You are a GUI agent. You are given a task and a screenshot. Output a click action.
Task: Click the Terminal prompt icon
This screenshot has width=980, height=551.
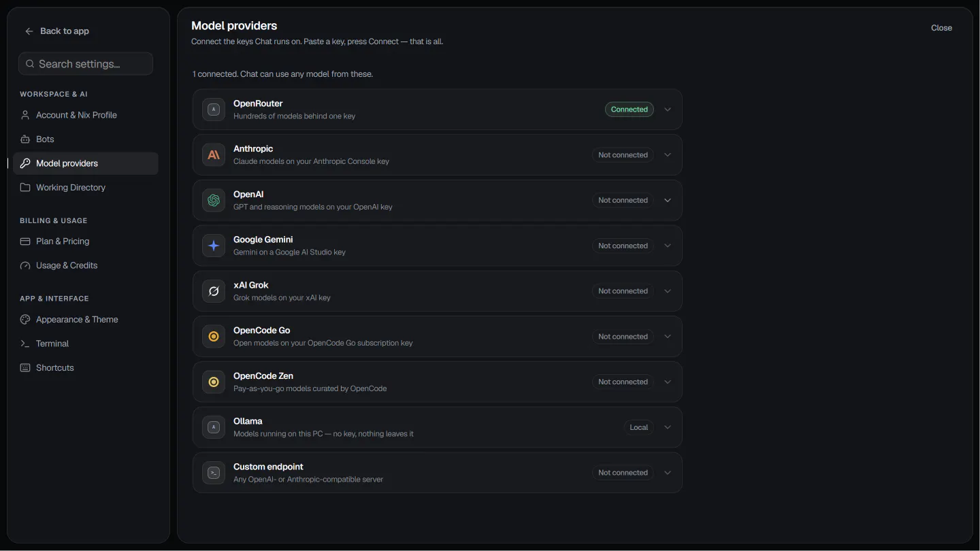point(25,344)
